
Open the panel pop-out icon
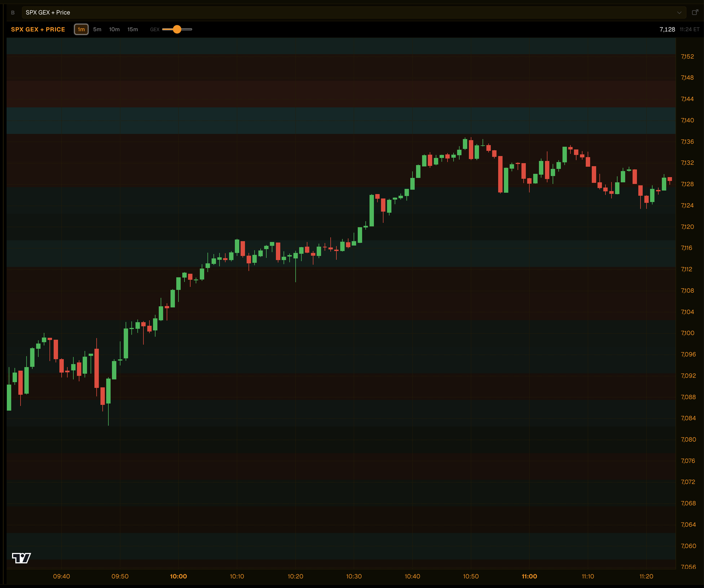[x=695, y=12]
